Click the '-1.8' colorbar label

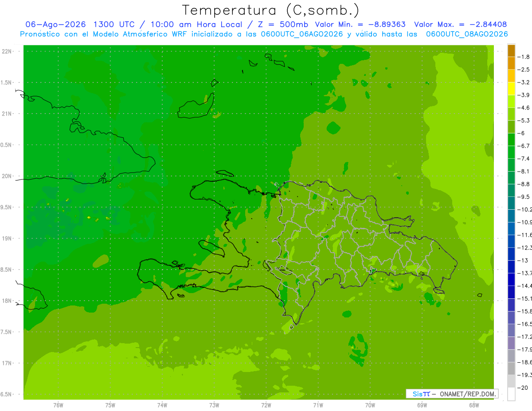(524, 57)
